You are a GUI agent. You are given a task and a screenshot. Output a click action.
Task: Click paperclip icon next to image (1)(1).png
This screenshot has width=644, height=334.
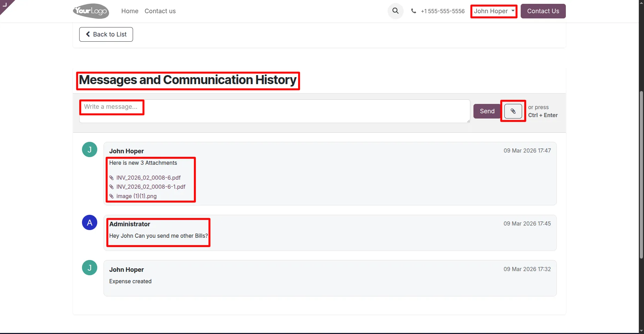coord(112,196)
